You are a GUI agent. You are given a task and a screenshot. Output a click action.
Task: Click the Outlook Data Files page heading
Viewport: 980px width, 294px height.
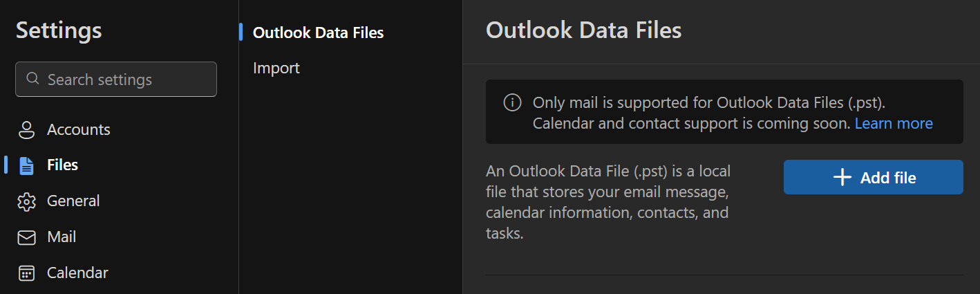coord(584,30)
